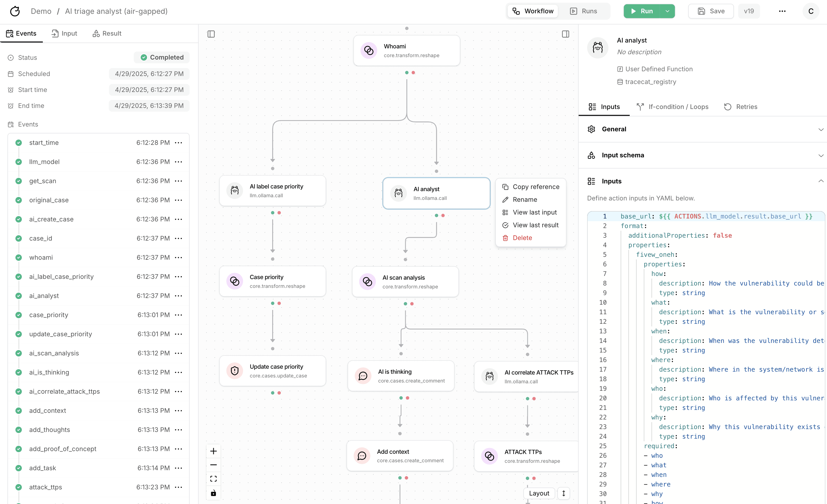Click the ATTACK TTPs reshape icon

pyautogui.click(x=490, y=456)
